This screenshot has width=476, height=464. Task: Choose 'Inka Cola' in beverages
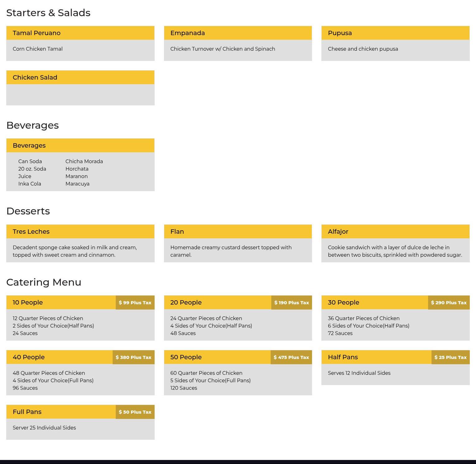pos(30,184)
